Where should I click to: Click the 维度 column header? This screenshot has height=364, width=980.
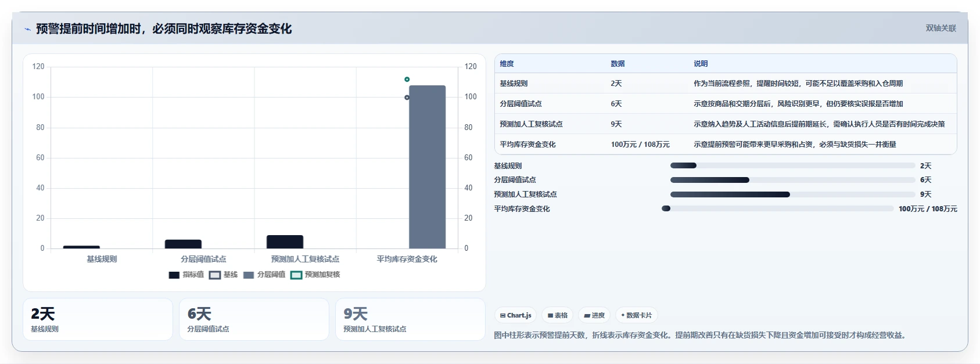click(x=507, y=64)
